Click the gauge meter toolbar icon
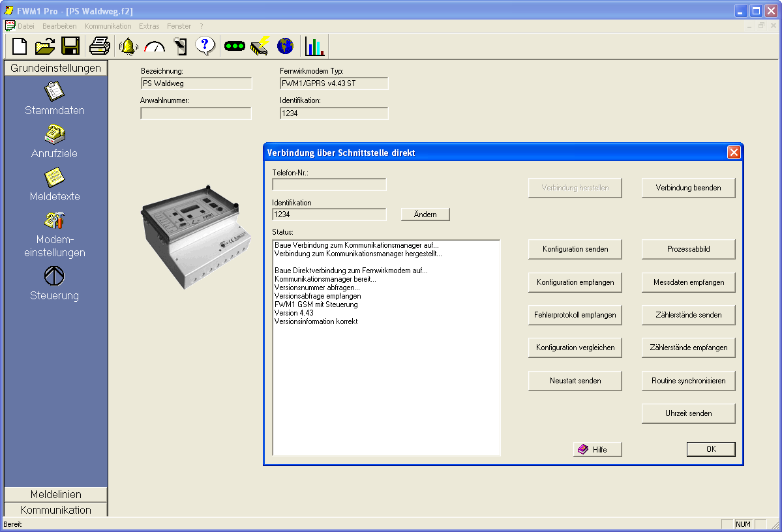The image size is (782, 532). [x=155, y=46]
